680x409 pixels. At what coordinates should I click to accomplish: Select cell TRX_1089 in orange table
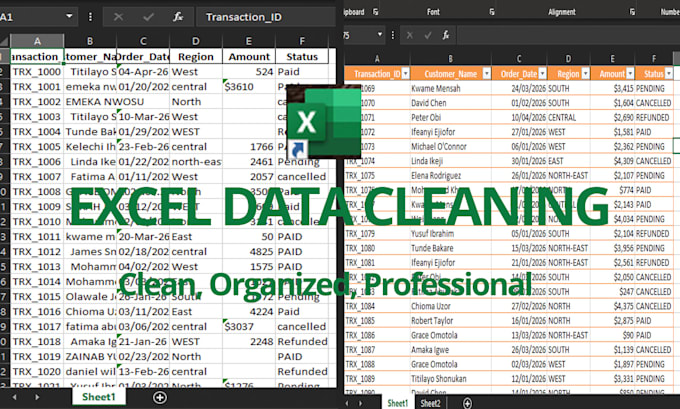pos(377,379)
